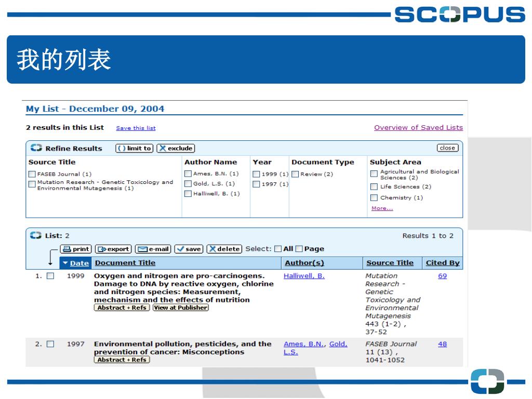Image resolution: width=532 pixels, height=399 pixels.
Task: Sort by Source Title column header
Action: click(x=390, y=262)
